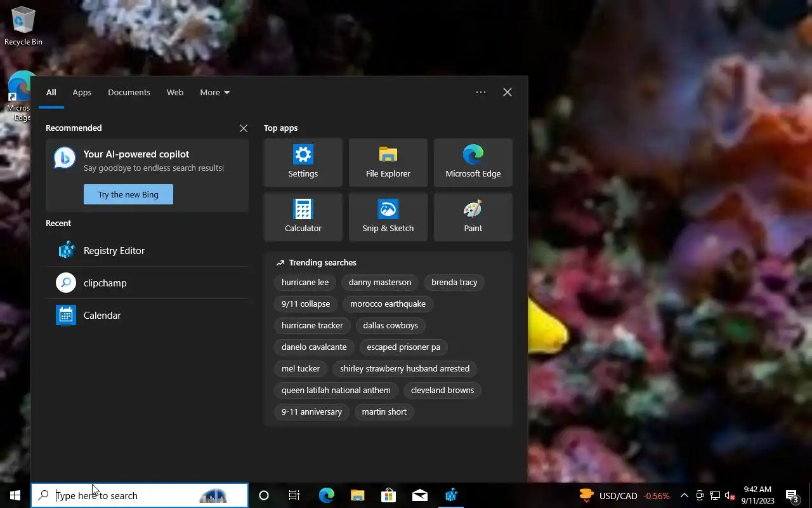Search trending topic mel tucker
812x508 pixels.
click(x=301, y=368)
